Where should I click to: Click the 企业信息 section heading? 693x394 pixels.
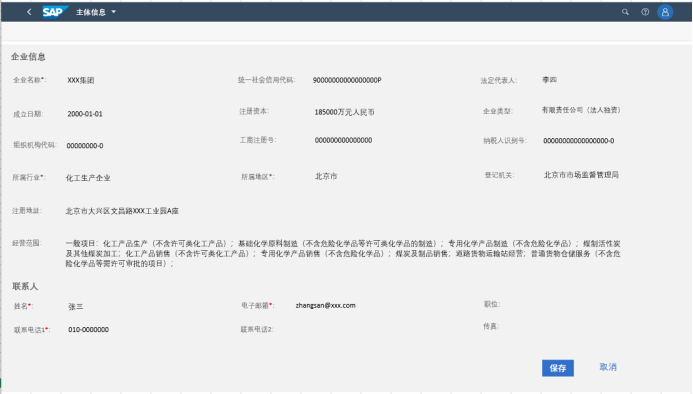(x=28, y=57)
